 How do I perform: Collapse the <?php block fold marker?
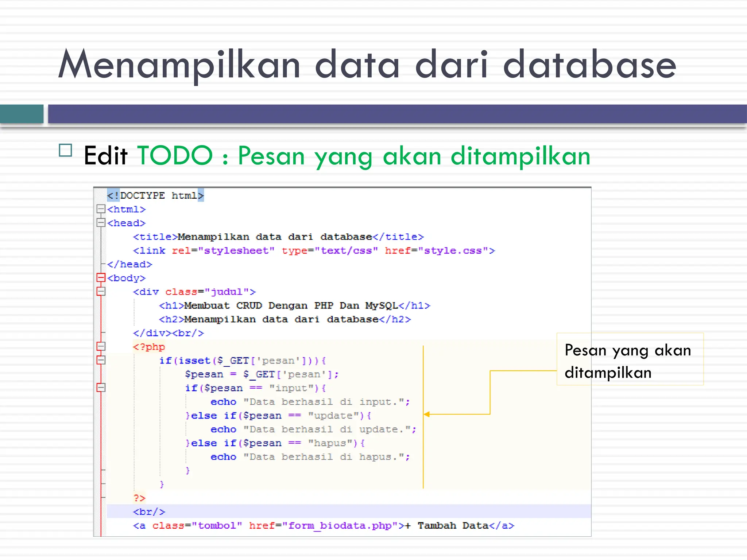tap(101, 346)
